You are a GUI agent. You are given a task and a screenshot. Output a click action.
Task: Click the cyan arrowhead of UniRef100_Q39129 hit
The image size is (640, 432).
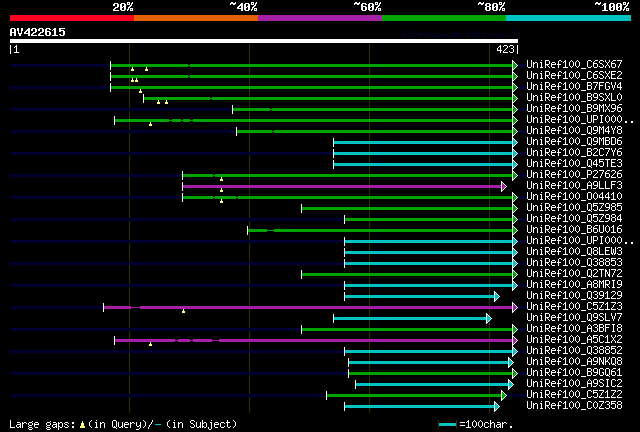tap(497, 296)
